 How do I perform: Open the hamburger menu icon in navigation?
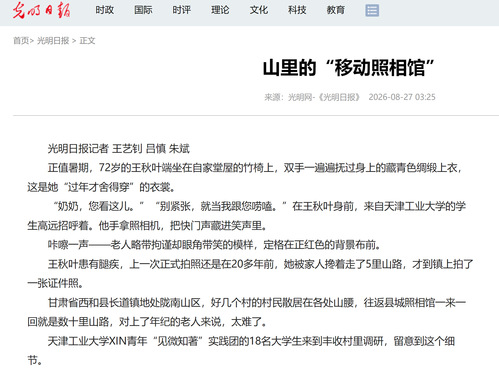tap(372, 10)
